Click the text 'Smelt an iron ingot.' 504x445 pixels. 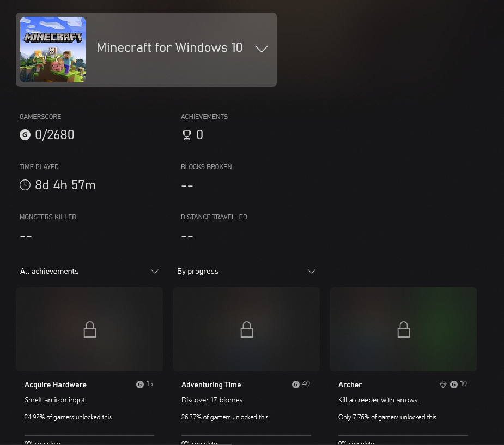click(x=56, y=400)
